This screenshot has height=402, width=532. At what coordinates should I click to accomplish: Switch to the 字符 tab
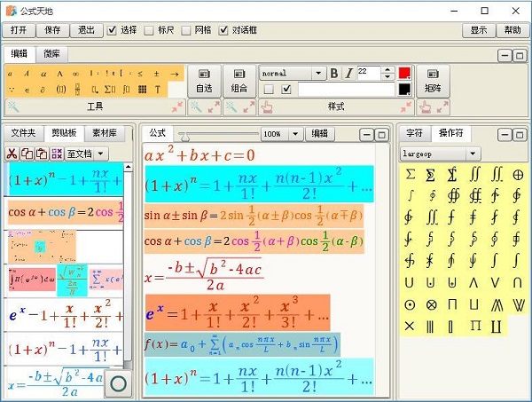tap(414, 133)
